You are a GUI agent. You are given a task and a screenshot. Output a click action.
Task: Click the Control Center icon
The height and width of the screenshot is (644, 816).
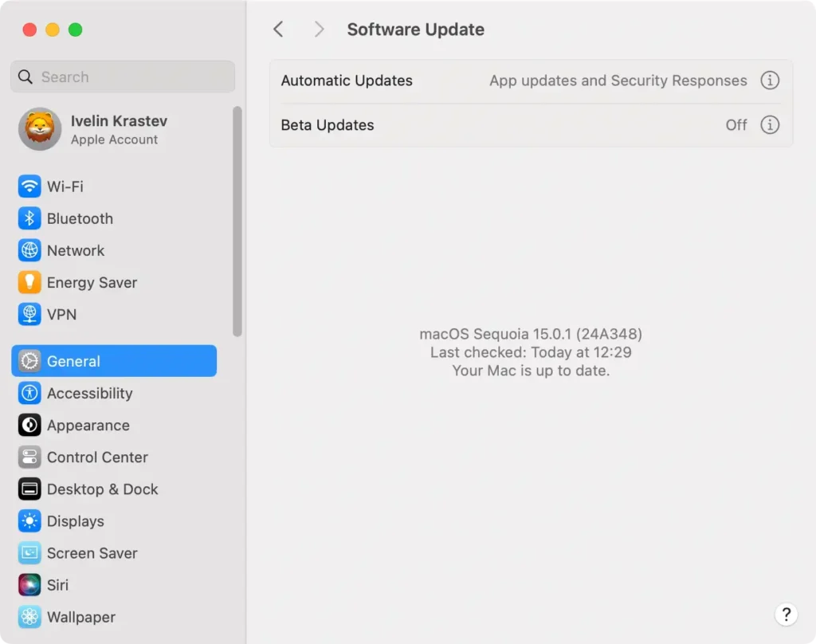point(29,457)
